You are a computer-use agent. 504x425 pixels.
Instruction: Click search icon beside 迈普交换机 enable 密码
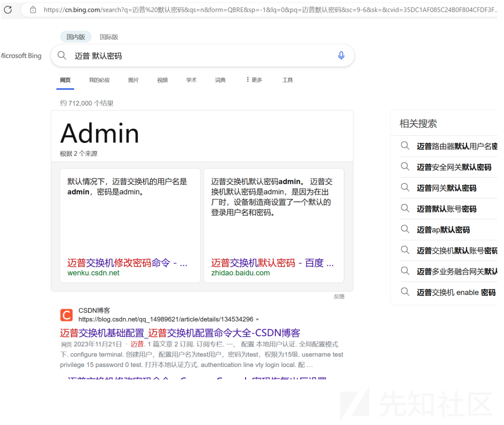point(405,292)
